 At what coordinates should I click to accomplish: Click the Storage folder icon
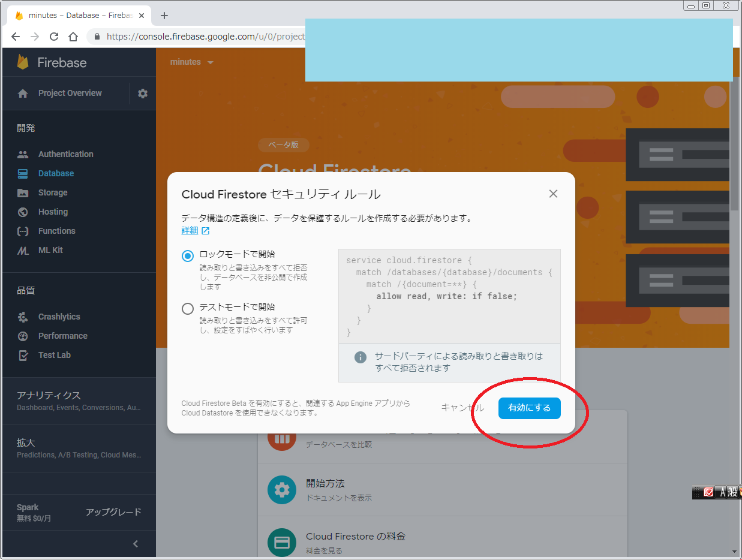click(23, 192)
